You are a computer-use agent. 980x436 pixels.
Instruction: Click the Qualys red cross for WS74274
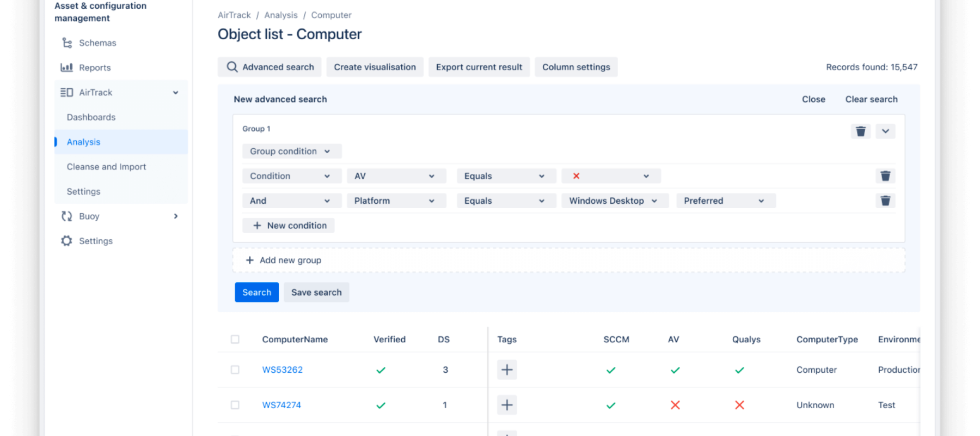pos(739,405)
